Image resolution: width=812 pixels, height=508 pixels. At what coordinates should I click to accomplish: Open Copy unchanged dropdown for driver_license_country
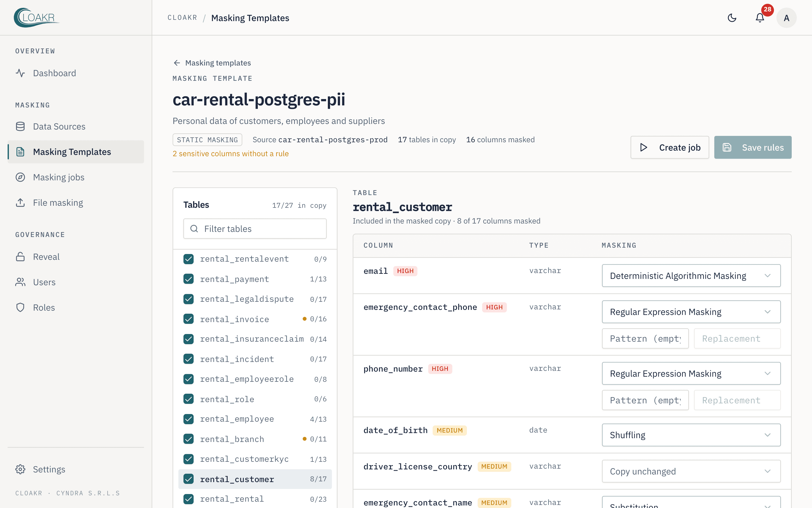(x=691, y=471)
